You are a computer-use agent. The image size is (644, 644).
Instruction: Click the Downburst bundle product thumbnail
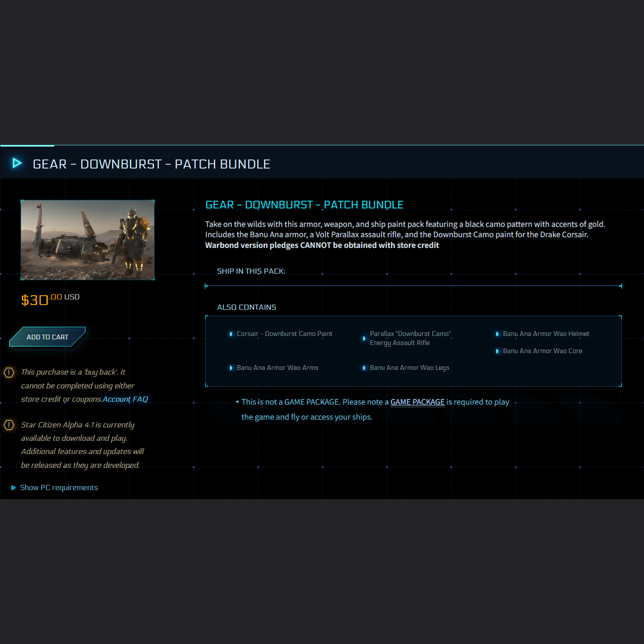coord(87,240)
